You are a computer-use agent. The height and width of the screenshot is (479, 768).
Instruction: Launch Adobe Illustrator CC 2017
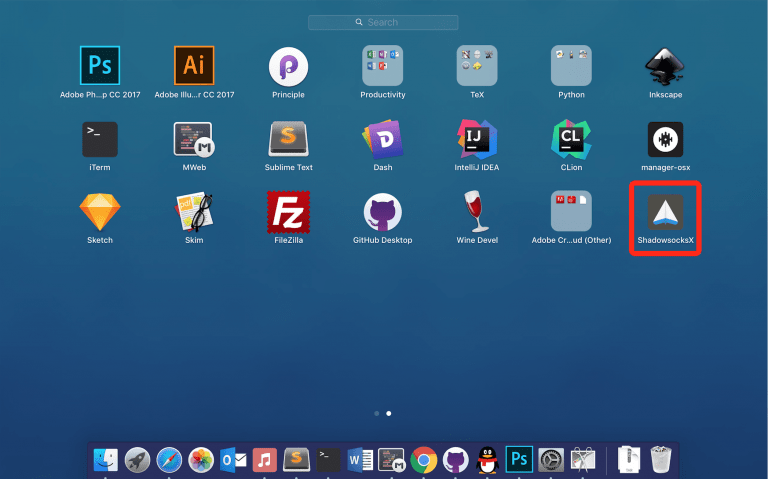tap(194, 66)
